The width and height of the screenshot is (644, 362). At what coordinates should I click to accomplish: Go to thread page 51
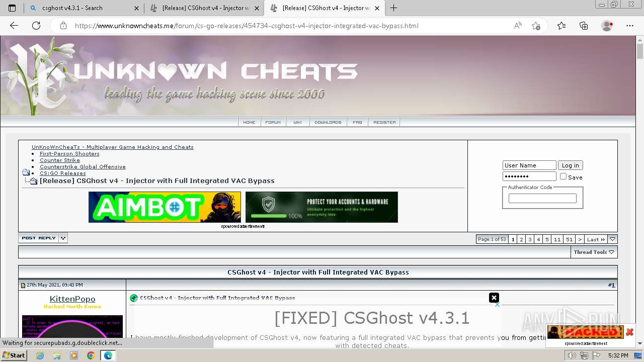point(569,239)
